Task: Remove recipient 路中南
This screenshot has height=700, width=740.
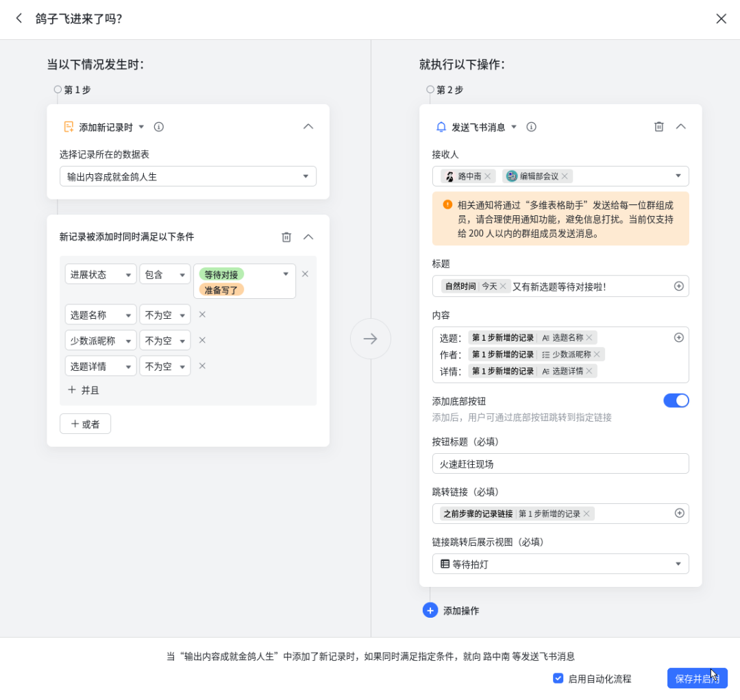Action: (488, 176)
